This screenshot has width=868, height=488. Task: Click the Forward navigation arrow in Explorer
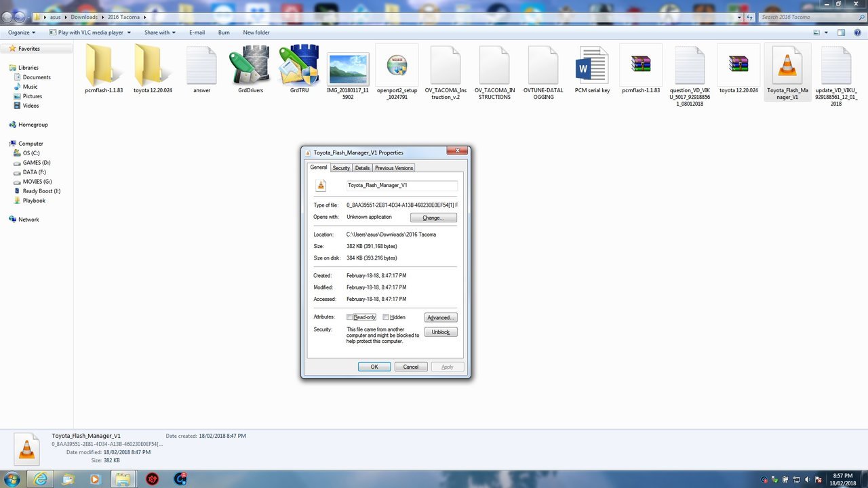coord(21,17)
